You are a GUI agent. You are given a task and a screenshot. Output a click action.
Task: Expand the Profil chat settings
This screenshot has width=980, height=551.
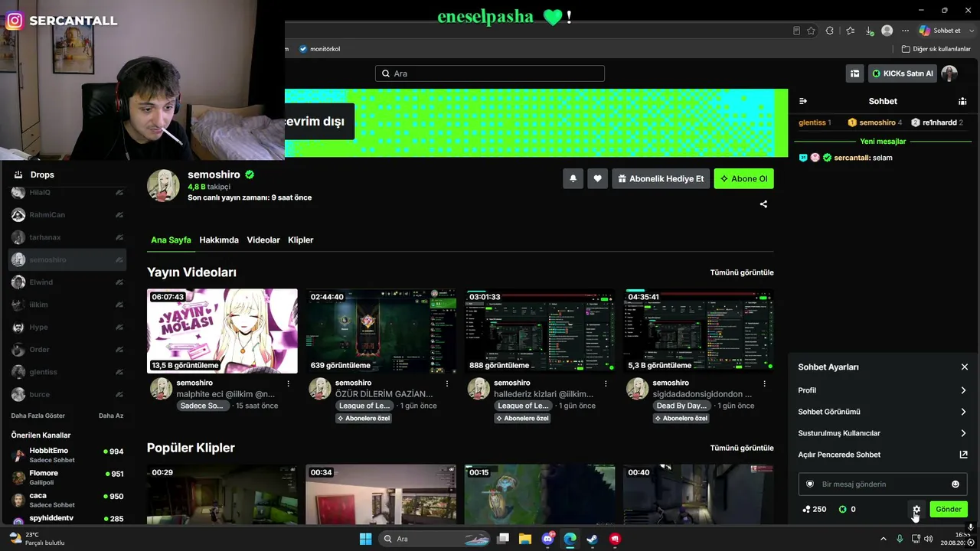tap(882, 390)
